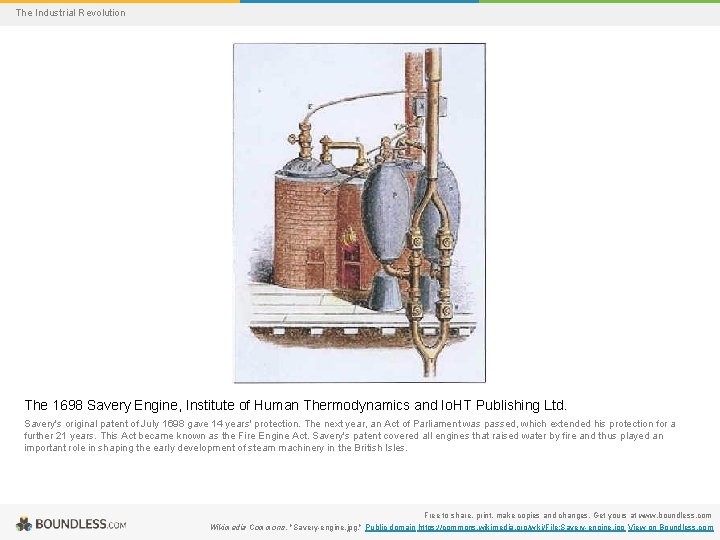Click the 'Free to share, print' footer text
The height and width of the screenshot is (540, 720).
568,515
